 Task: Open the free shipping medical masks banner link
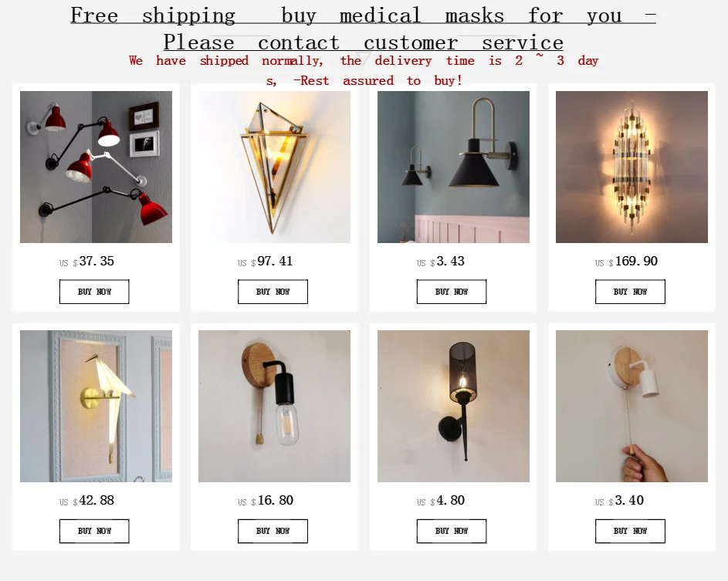click(363, 29)
